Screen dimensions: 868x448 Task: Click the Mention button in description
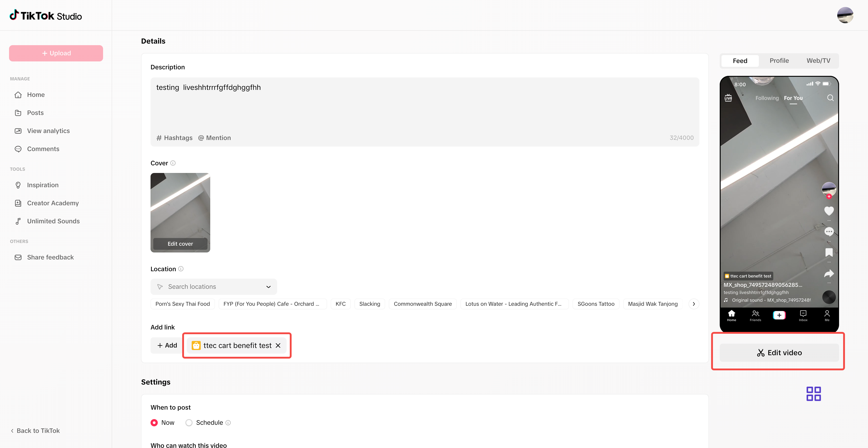[x=215, y=138]
